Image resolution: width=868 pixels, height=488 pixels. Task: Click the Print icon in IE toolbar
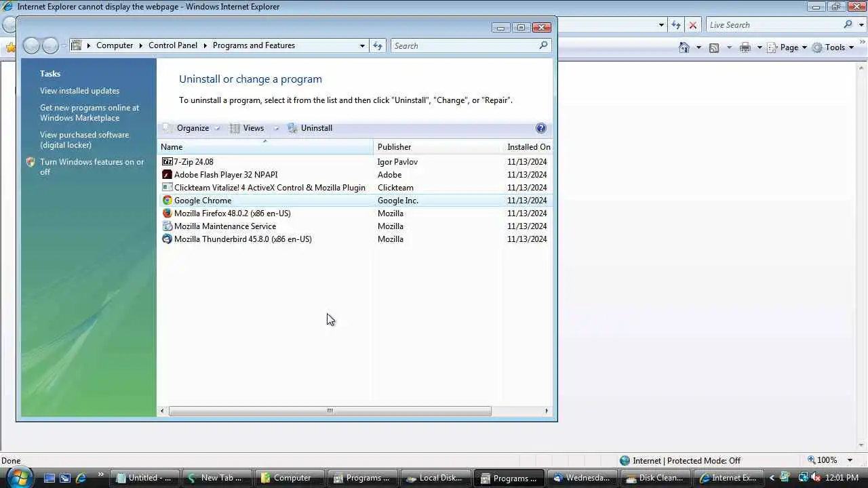[745, 47]
